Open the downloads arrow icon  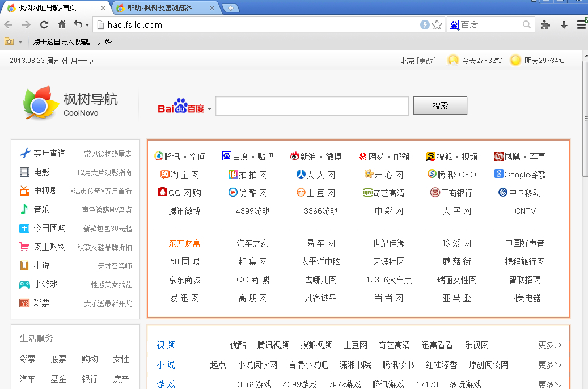click(x=564, y=24)
